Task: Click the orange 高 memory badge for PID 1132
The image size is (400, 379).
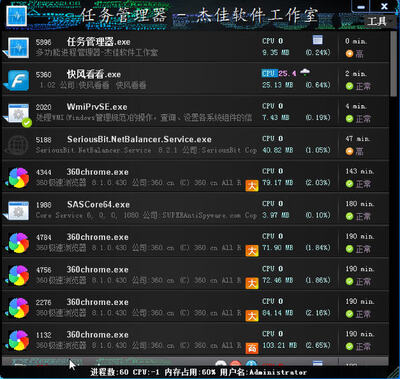Action: point(252,348)
